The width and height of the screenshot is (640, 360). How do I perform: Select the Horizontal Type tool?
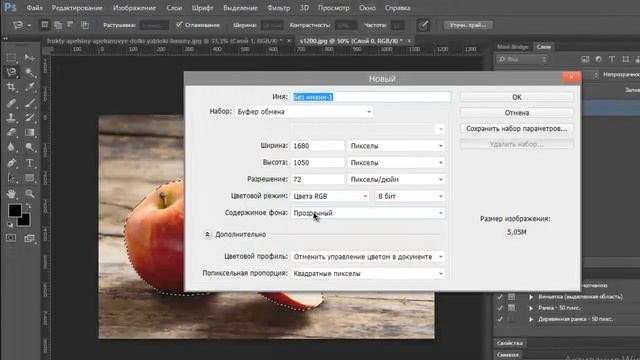pos(30,163)
